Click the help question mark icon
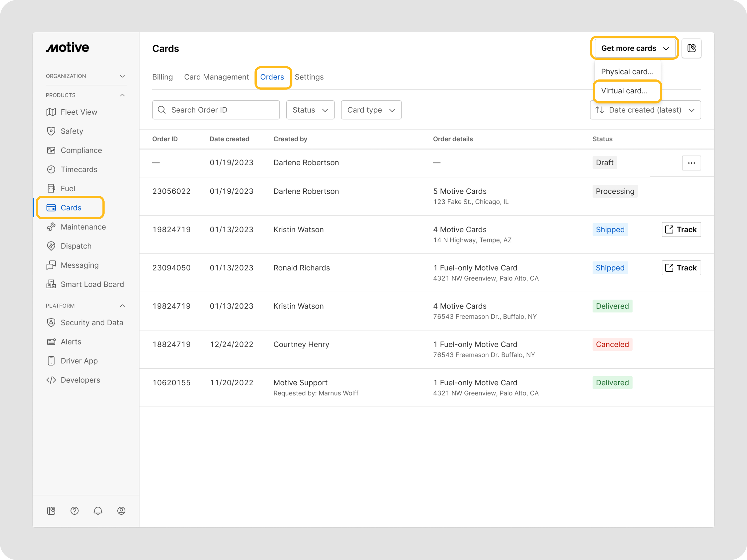Viewport: 747px width, 560px height. [74, 511]
